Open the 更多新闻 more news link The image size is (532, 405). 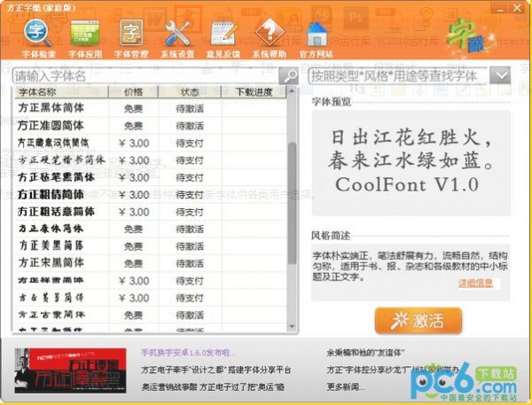point(346,387)
